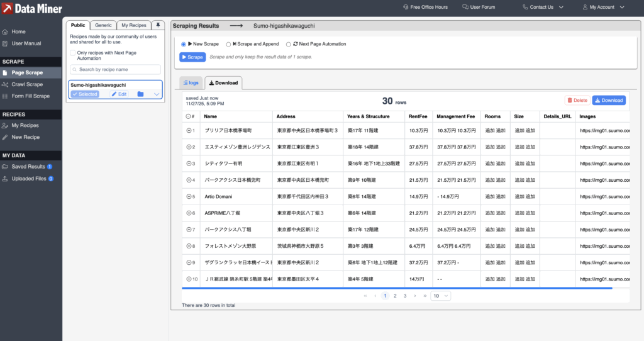Enable Only recipes with Next Page Automation
The image size is (644, 341).
point(73,53)
